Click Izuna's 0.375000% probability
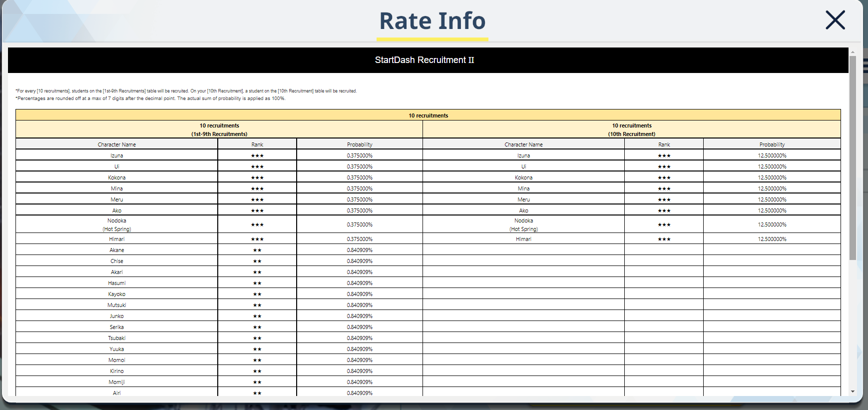The width and height of the screenshot is (868, 410). (360, 155)
